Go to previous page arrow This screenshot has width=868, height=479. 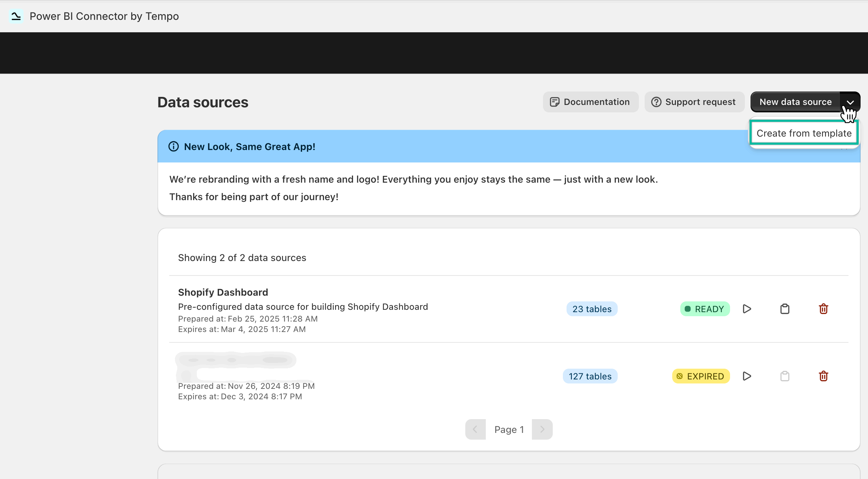click(475, 429)
